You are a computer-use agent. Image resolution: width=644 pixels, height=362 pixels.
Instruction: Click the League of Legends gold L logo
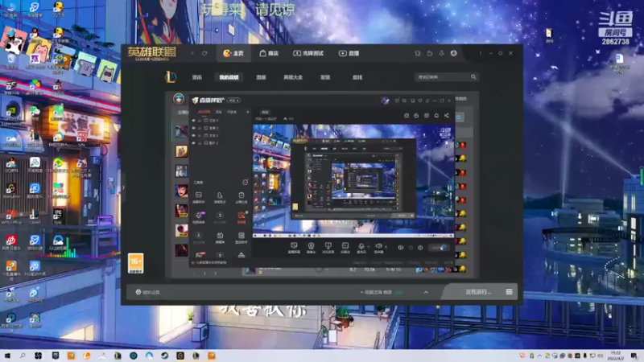171,76
